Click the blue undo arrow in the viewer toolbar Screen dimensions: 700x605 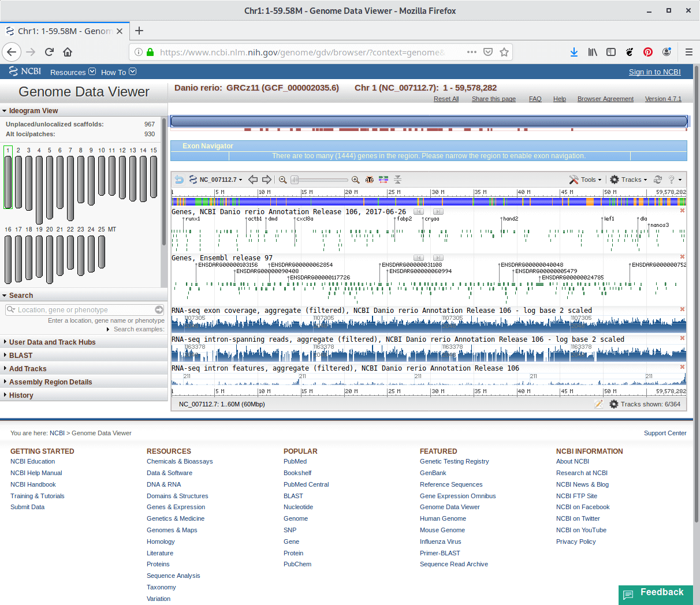178,180
